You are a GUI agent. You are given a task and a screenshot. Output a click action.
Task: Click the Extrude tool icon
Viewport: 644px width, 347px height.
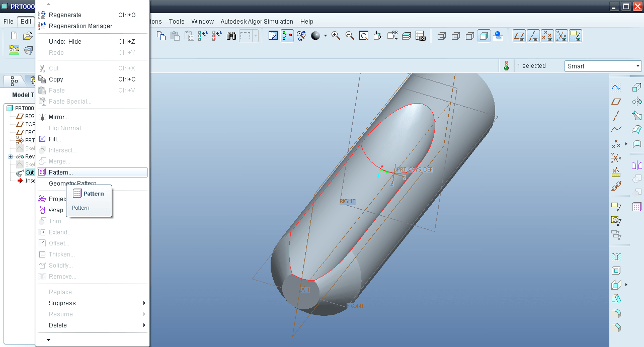[637, 87]
